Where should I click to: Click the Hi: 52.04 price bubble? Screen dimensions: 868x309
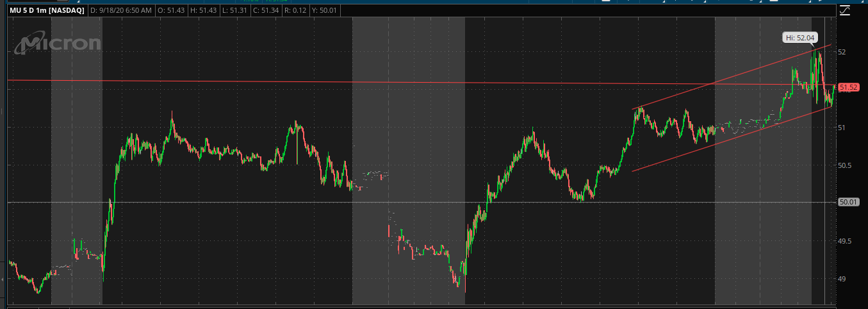(799, 38)
